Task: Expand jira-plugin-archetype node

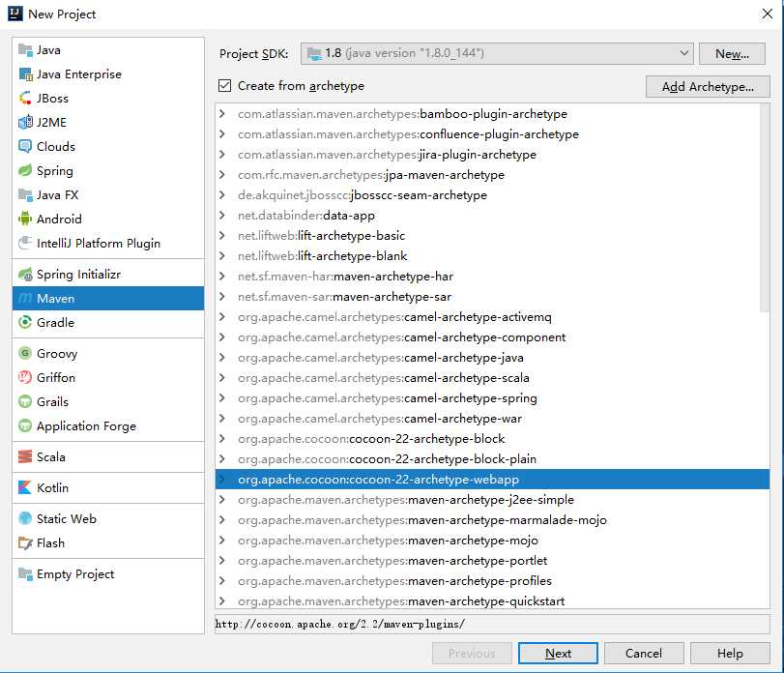Action: coord(222,154)
